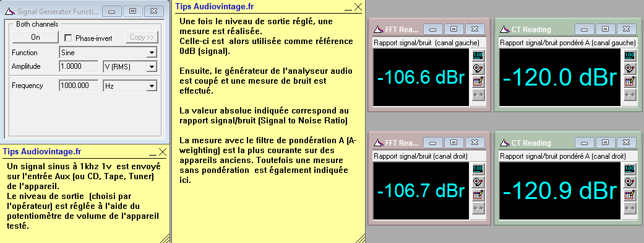The image size is (644, 243).
Task: Open the calendar-pencil icon in right-channel CT Reading
Action: 630,195
